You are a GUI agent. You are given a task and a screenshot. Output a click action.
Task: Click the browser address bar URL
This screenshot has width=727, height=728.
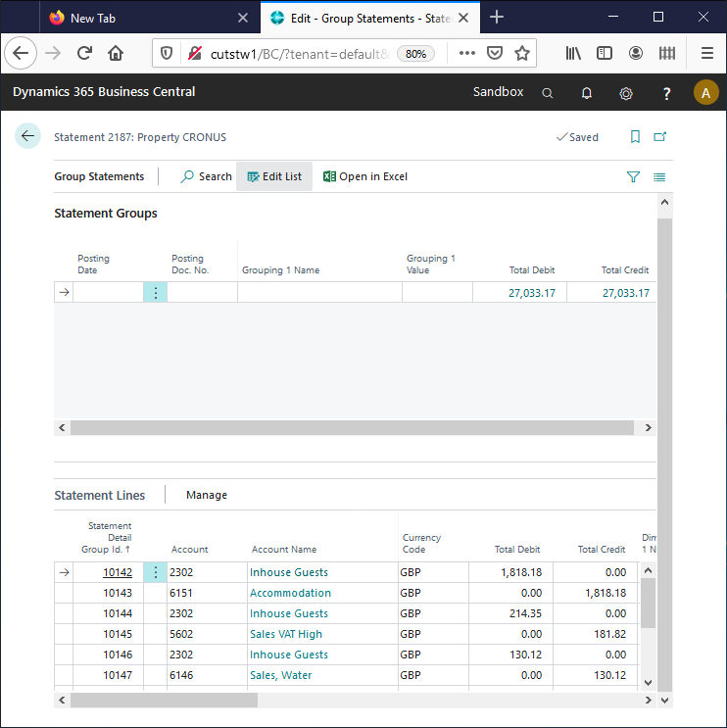pyautogui.click(x=300, y=54)
